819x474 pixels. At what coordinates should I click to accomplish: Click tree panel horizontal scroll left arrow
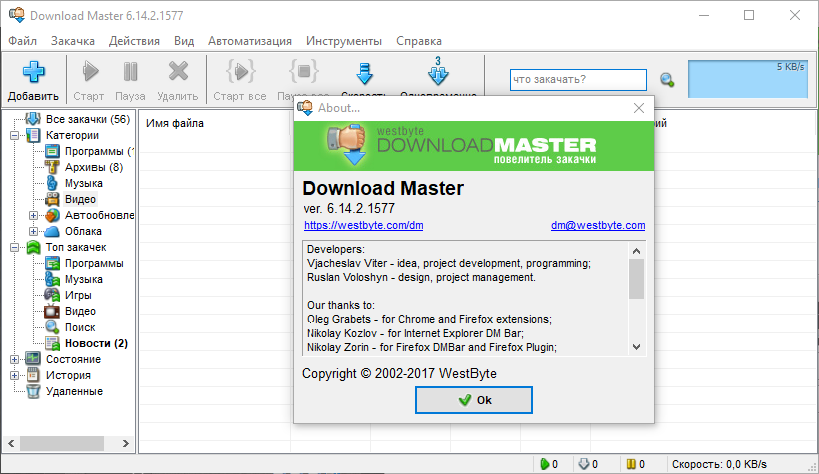(x=11, y=444)
